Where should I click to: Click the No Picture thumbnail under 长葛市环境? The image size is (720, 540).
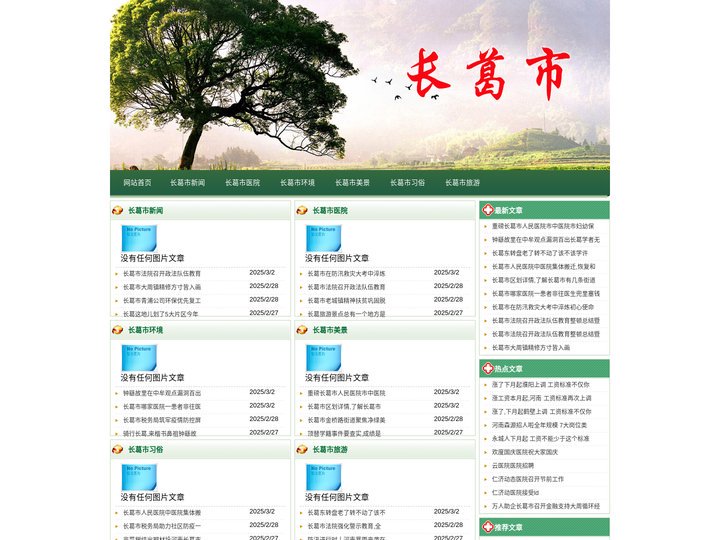pos(139,357)
